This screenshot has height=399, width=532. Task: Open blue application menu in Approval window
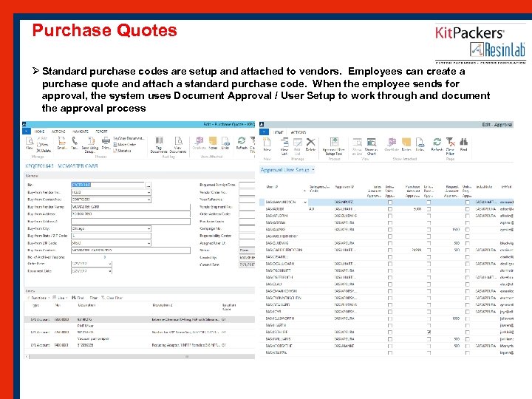(264, 132)
